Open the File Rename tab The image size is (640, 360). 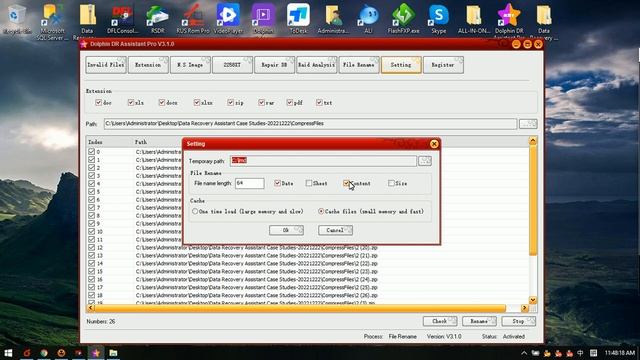tap(359, 65)
